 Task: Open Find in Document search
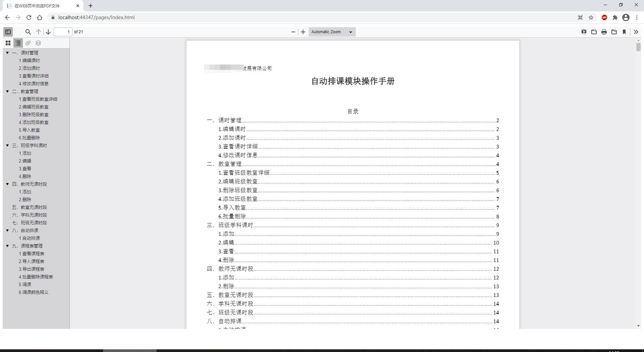pos(28,32)
